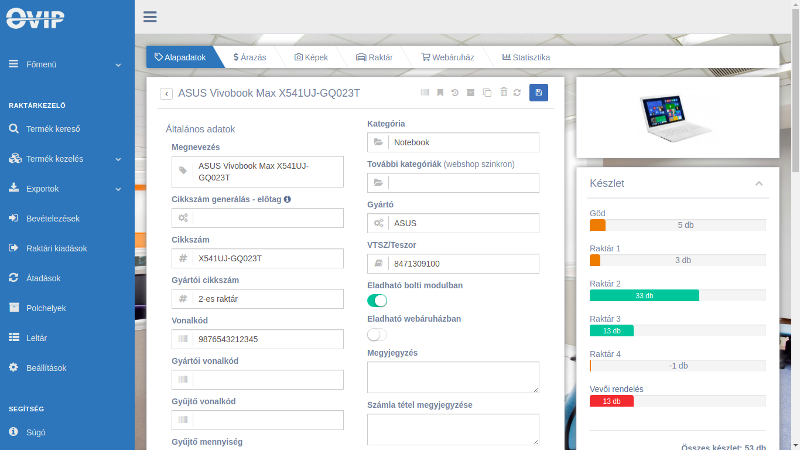Viewport: 800px width, 450px height.
Task: Enable Eladható webáruházban switch
Action: click(x=377, y=335)
